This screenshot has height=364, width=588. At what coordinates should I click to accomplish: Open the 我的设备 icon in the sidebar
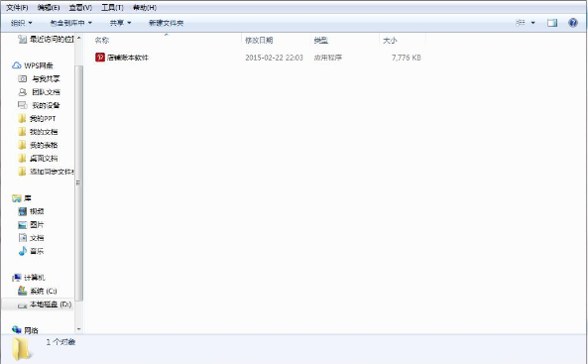point(23,105)
